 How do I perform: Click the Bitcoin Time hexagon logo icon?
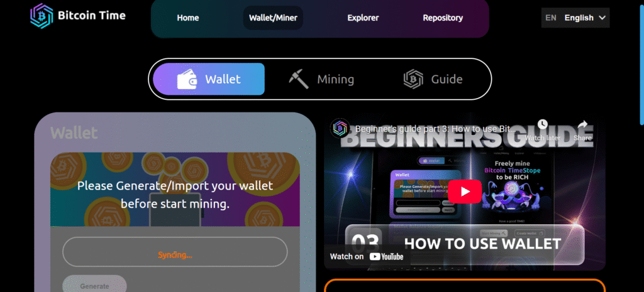42,16
